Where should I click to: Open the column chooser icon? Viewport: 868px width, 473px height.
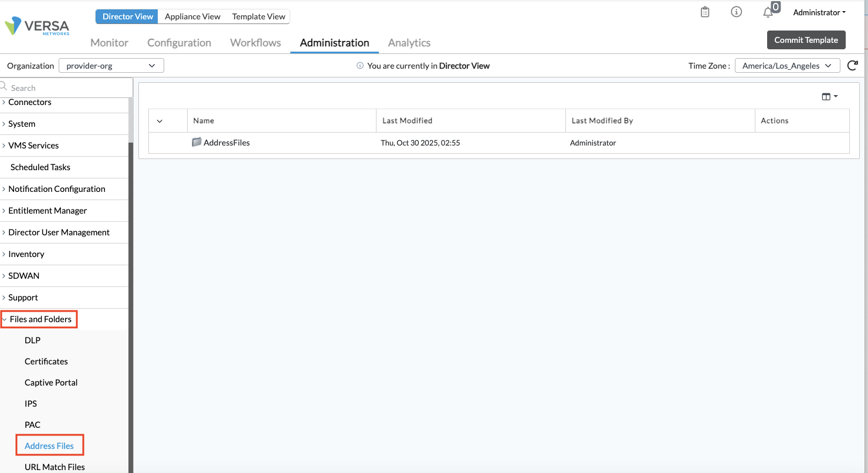coord(829,97)
